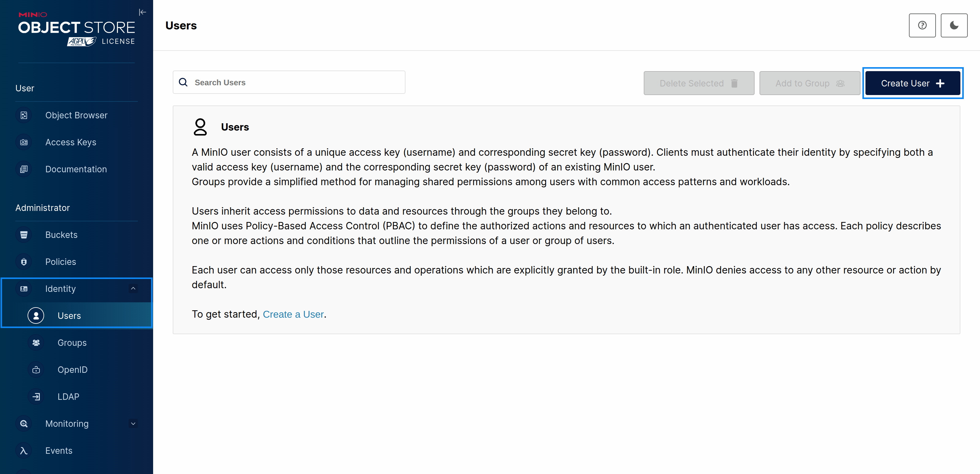The image size is (980, 474).
Task: Click the Create User button
Action: click(x=913, y=83)
